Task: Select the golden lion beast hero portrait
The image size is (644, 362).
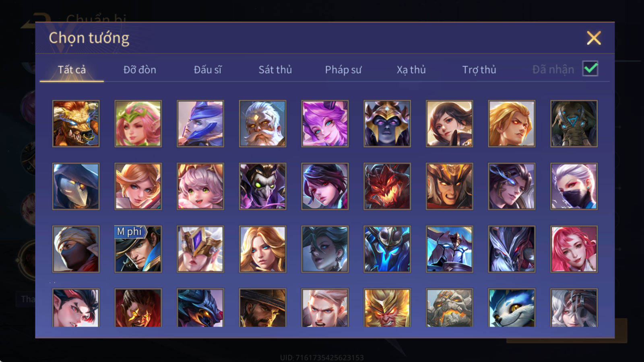Action: point(76,123)
